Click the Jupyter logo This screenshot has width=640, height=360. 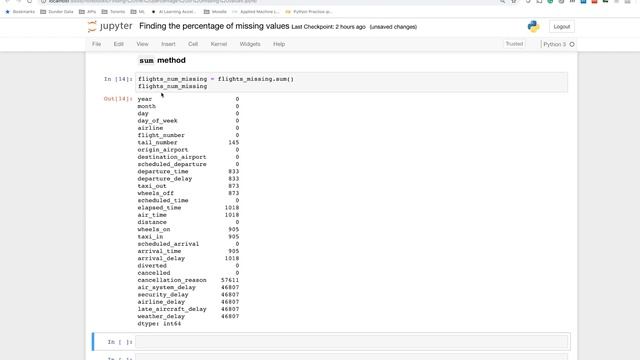[110, 27]
